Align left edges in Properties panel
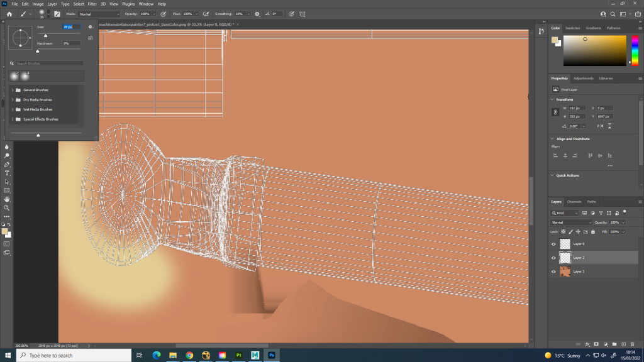Viewport: 644px width, 362px height. tap(555, 156)
